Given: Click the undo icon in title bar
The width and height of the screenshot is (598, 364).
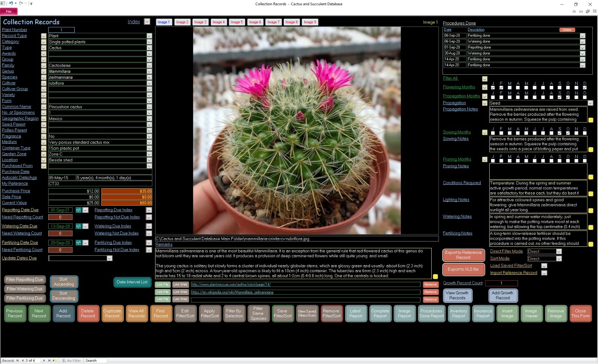Looking at the screenshot, I should (x=11, y=3).
